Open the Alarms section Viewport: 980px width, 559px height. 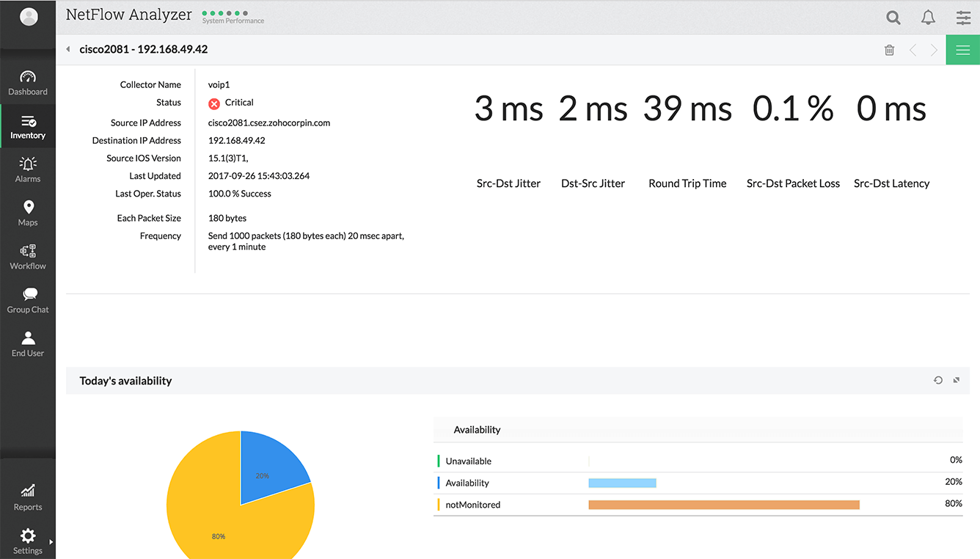[x=28, y=169]
